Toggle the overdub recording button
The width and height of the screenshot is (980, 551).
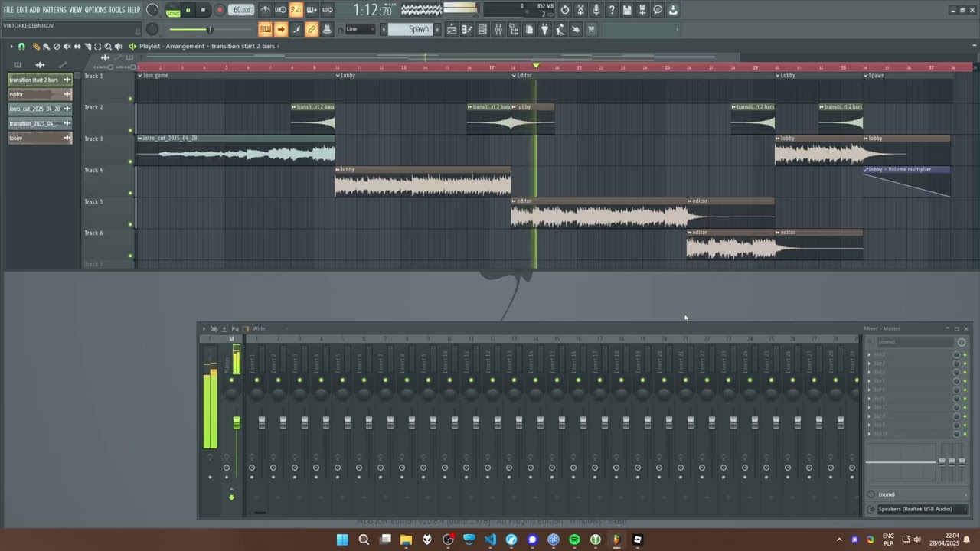coord(312,10)
